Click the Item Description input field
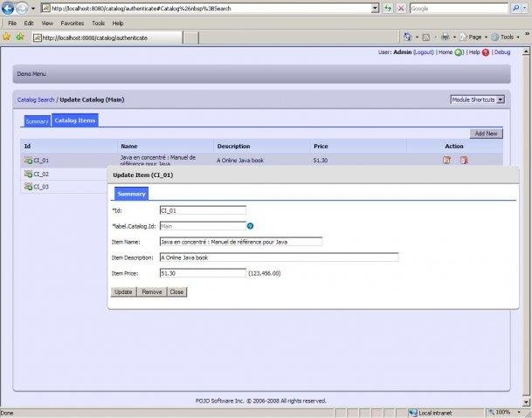 coord(279,257)
